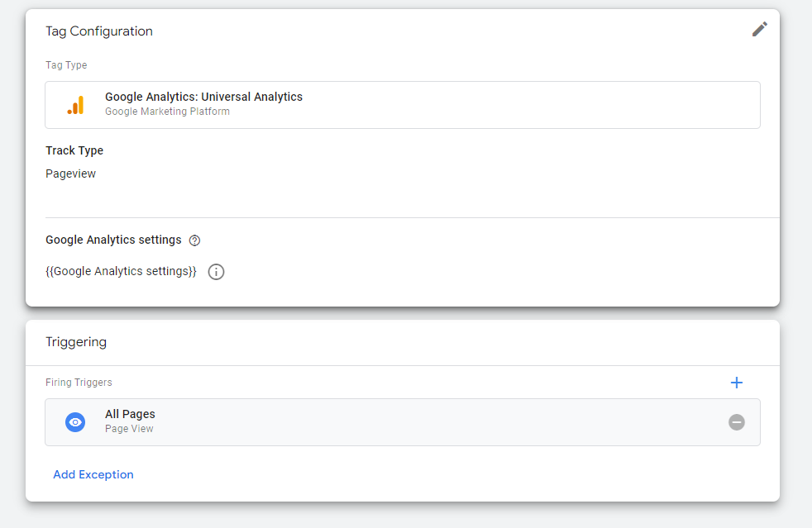Click the orange Google Analytics bar chart icon
Image resolution: width=812 pixels, height=528 pixels.
75,105
